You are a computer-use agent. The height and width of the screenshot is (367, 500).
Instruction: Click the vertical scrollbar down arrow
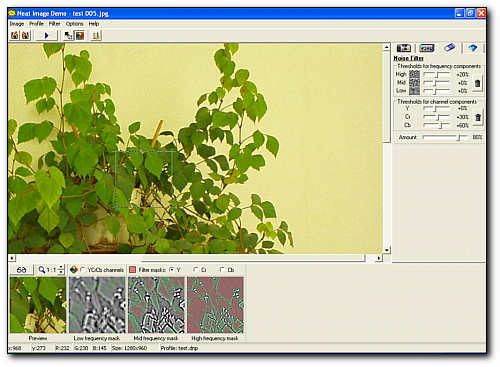386,250
